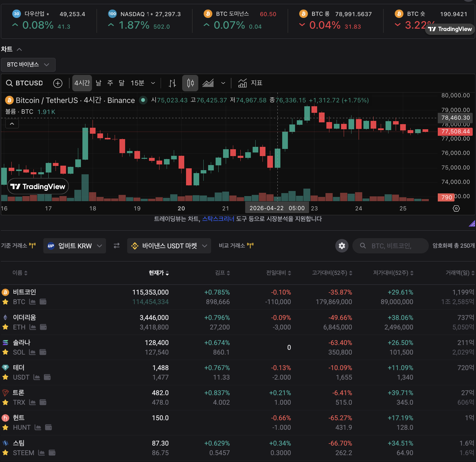The width and height of the screenshot is (476, 462).
Task: Click the 78,460.30 crosshair price label
Action: point(455,118)
